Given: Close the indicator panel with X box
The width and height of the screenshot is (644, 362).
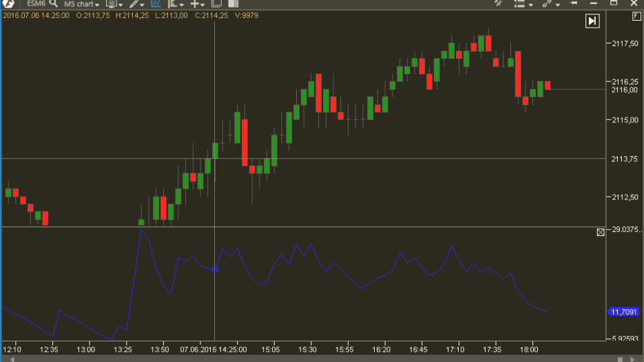Looking at the screenshot, I should 601,233.
